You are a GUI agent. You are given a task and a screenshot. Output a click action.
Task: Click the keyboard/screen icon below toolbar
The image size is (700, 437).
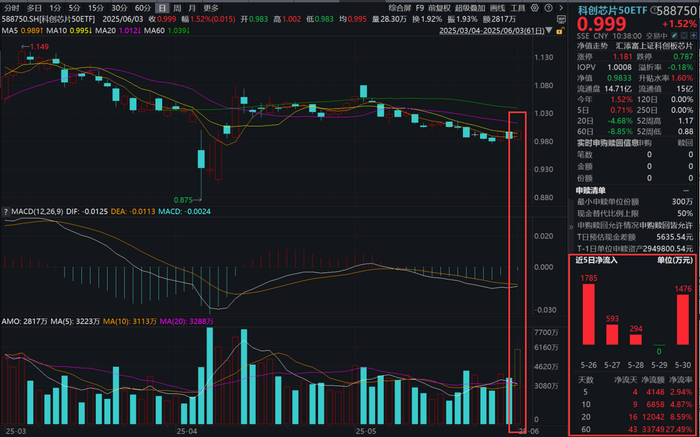tap(562, 20)
